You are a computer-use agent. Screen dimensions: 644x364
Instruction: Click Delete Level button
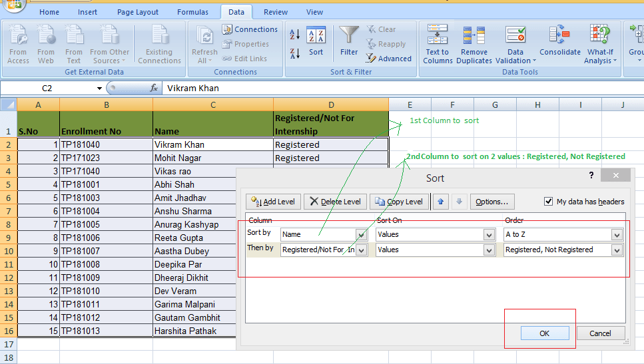click(335, 202)
